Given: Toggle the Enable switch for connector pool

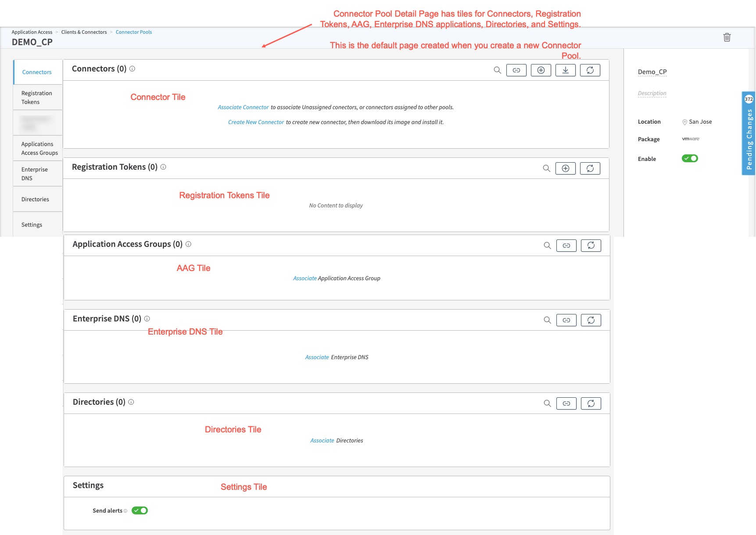Looking at the screenshot, I should point(690,158).
